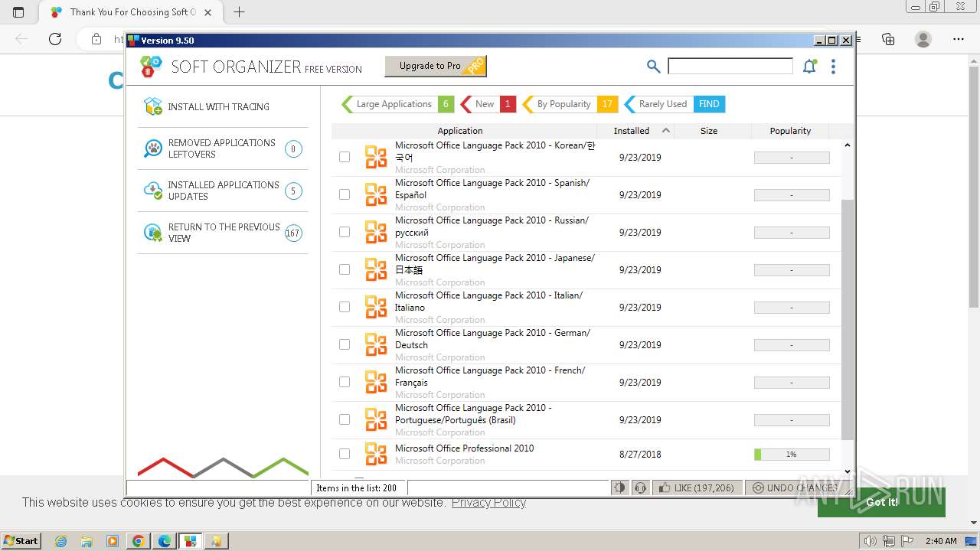This screenshot has width=980, height=551.
Task: Open the file explorer taskbar icon
Action: click(x=87, y=541)
